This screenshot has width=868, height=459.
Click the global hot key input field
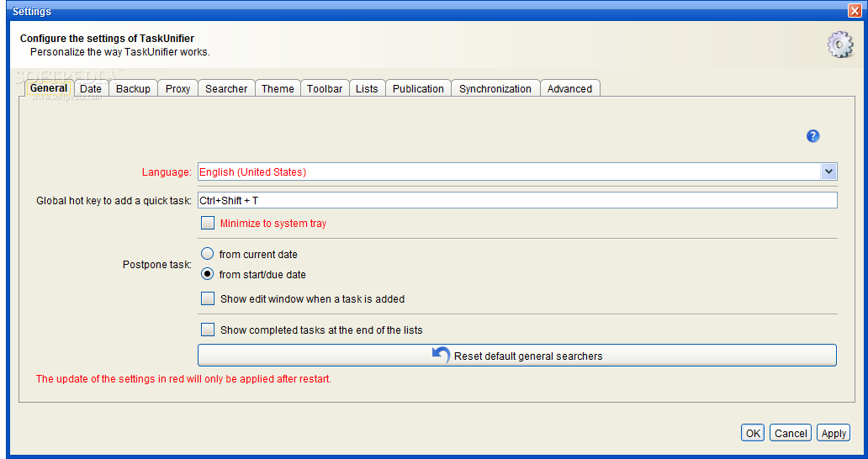[x=517, y=200]
